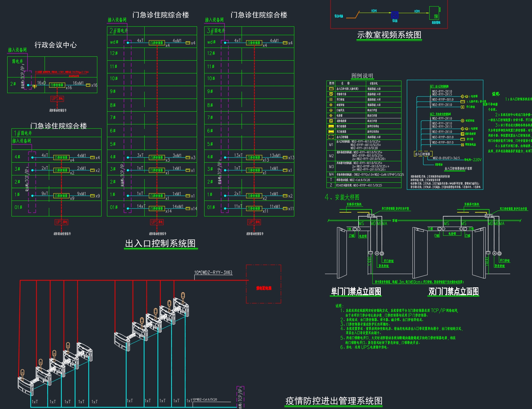Click the 出入口控制箱 dashed legend symbol
The image size is (532, 409).
(x=331, y=137)
